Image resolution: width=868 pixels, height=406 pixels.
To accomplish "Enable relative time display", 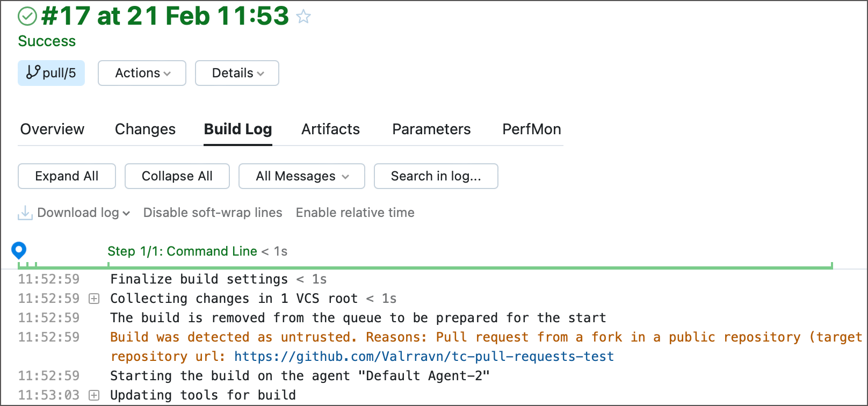I will (355, 213).
